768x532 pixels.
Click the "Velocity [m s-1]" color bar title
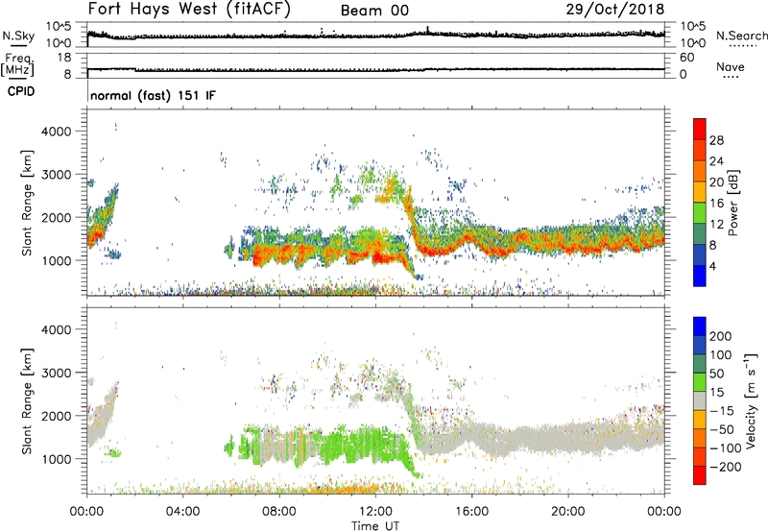pos(750,400)
